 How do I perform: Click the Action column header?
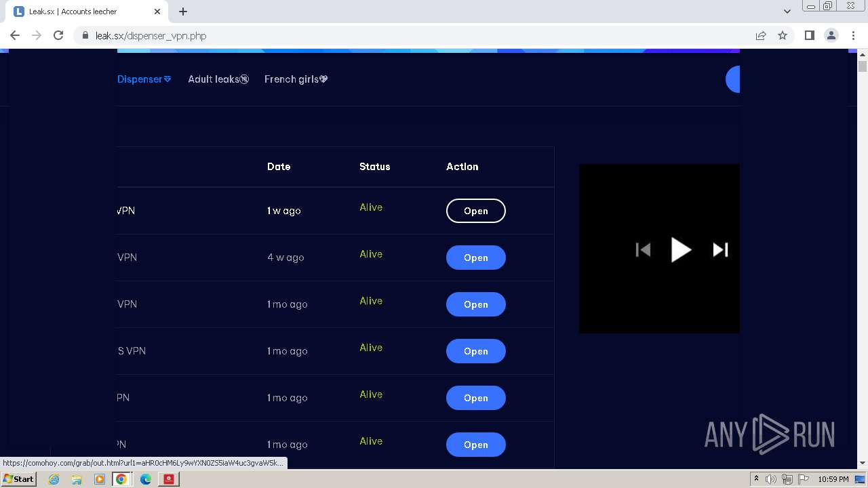[462, 167]
